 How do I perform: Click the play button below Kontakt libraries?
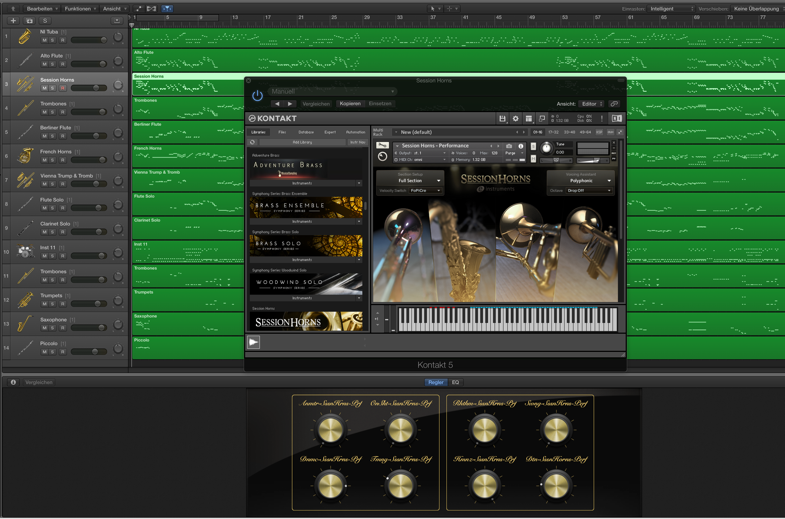point(254,342)
